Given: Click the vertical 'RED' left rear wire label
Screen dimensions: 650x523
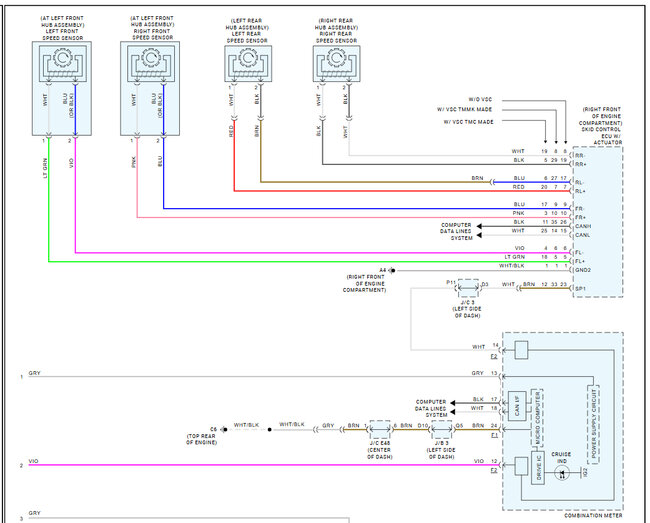Looking at the screenshot, I should 231,131.
